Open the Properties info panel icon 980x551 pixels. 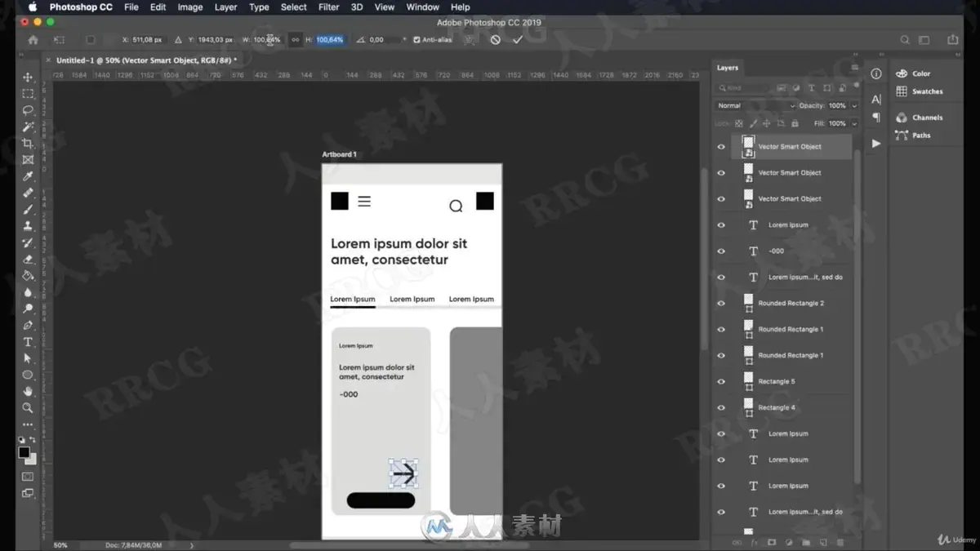(x=876, y=73)
